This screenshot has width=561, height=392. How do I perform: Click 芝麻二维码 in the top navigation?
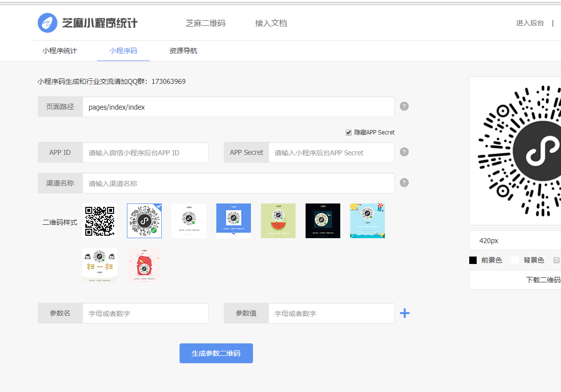pyautogui.click(x=205, y=22)
